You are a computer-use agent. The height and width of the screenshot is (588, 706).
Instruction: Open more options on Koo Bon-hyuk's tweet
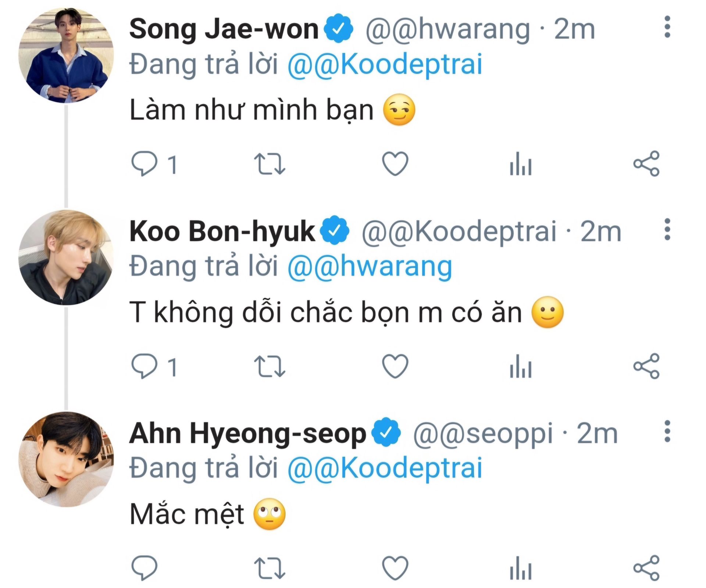(x=667, y=230)
